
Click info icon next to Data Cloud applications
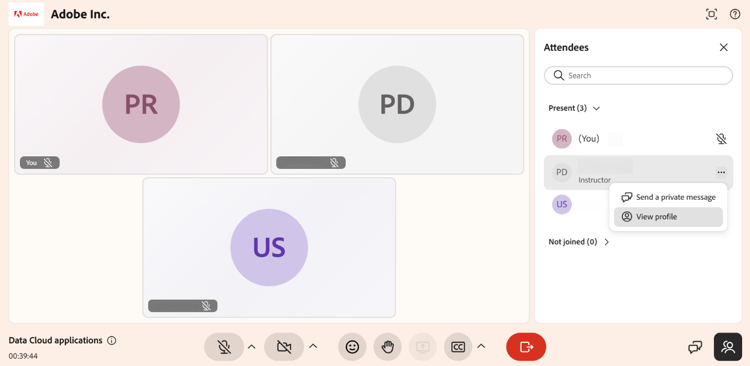pos(111,341)
